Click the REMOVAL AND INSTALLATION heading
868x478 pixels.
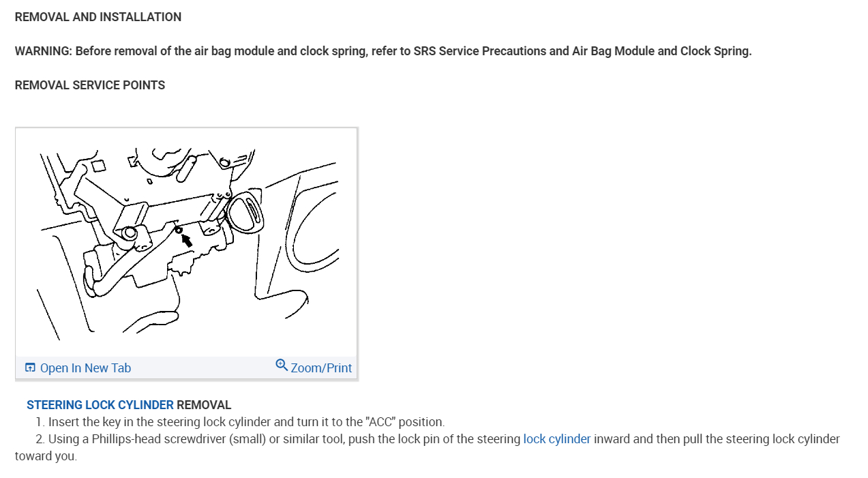pos(98,17)
